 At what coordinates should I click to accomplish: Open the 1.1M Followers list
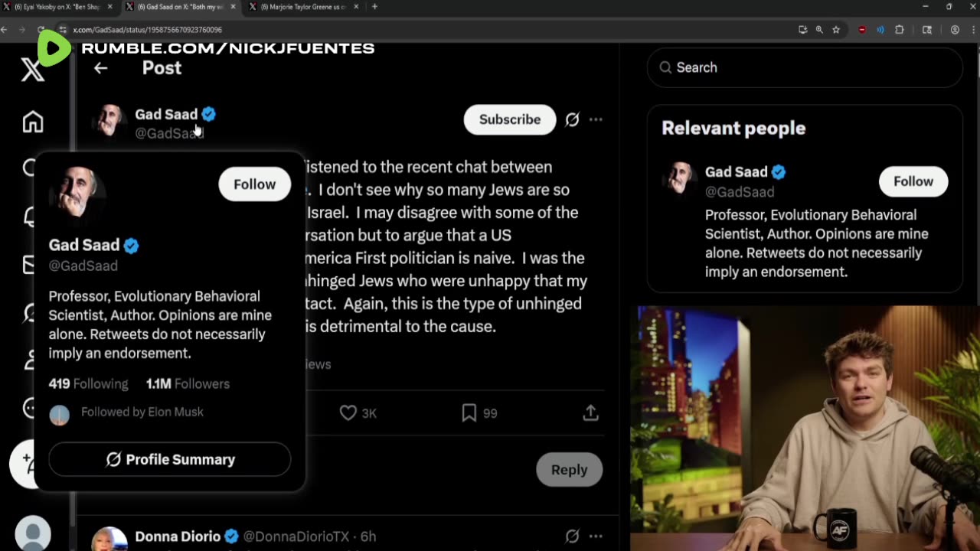click(188, 383)
